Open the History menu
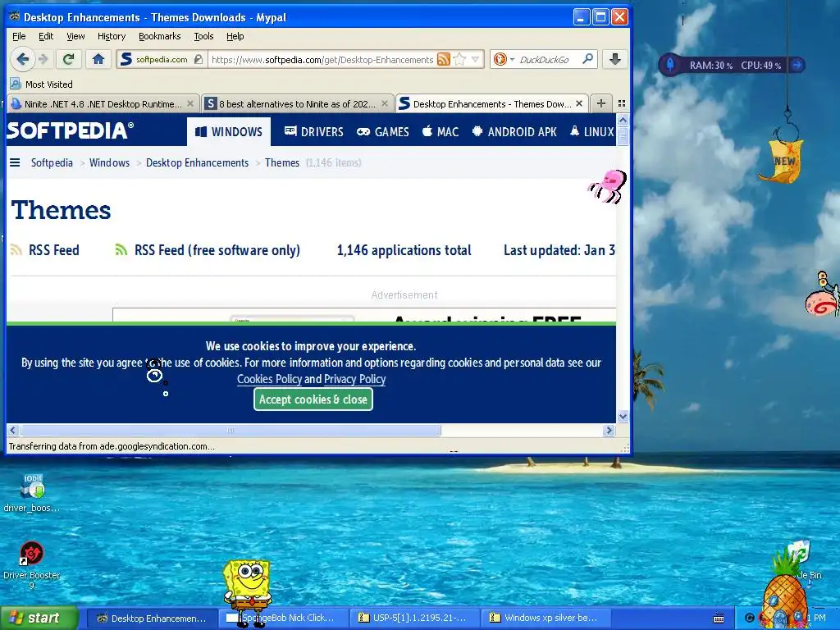 pos(112,36)
